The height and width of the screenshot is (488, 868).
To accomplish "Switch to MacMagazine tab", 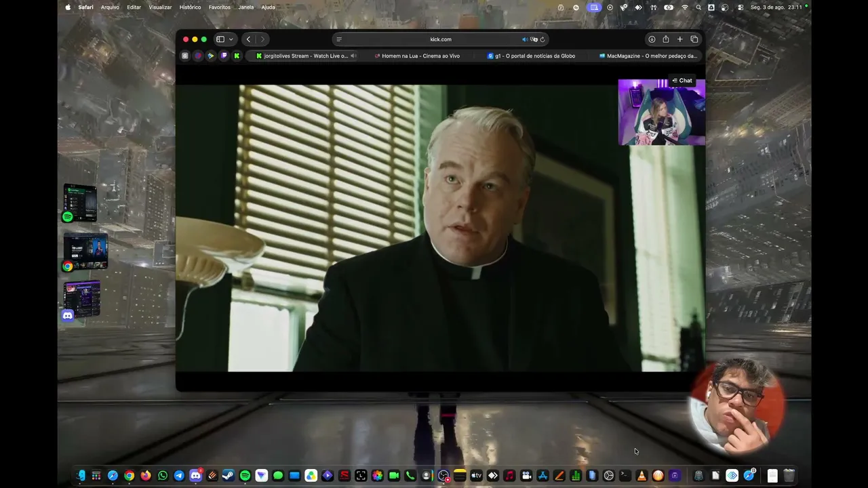I will (648, 56).
